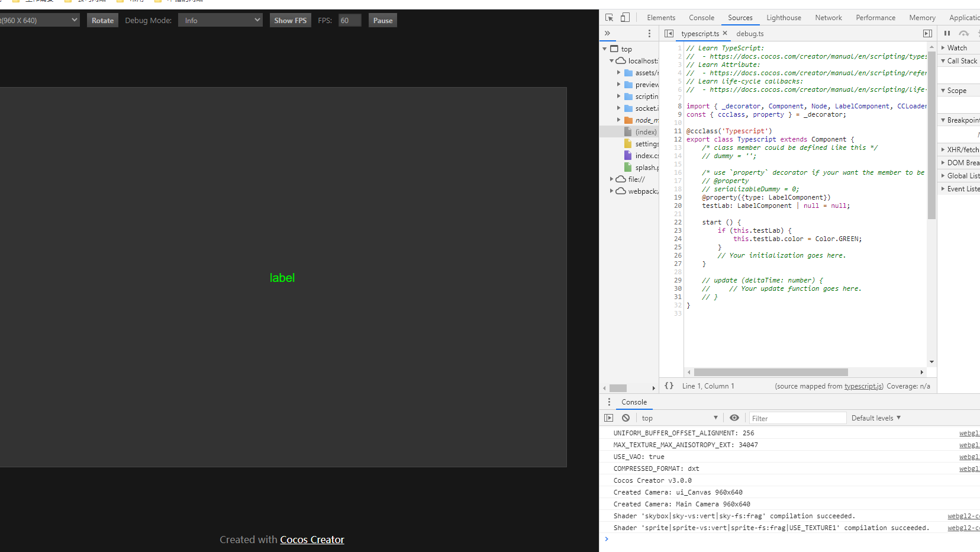Open the Elements tab
980x552 pixels.
click(x=661, y=18)
